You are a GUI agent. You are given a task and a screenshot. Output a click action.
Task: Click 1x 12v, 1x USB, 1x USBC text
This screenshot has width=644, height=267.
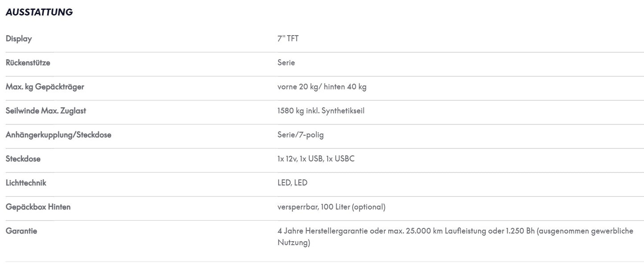(316, 159)
